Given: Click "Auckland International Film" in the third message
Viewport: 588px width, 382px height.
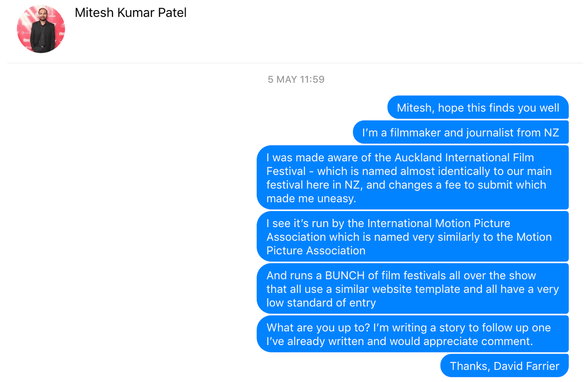Looking at the screenshot, I should [x=464, y=158].
